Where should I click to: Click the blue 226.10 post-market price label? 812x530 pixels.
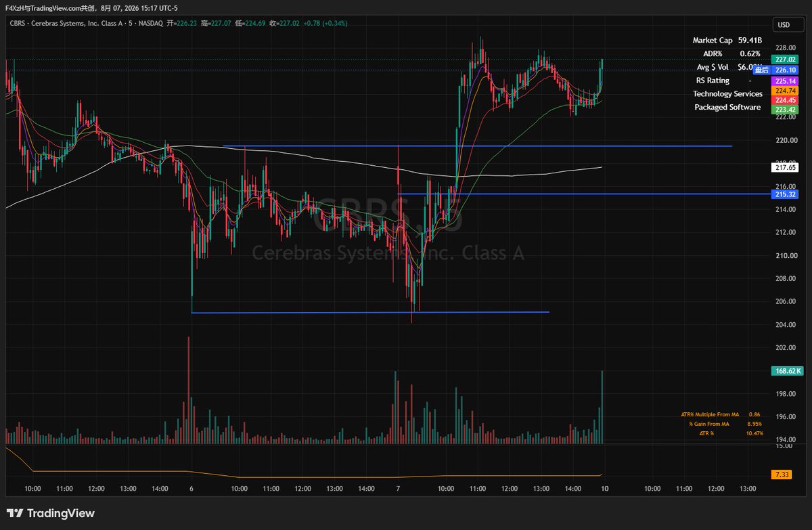785,70
